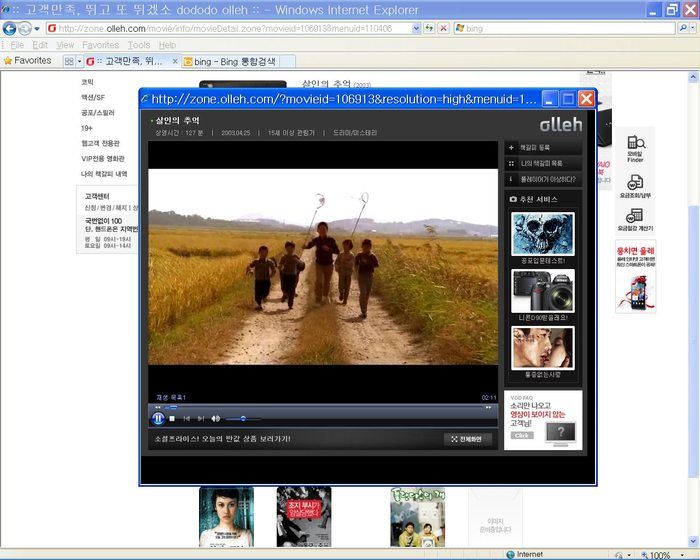Open the 요금조회/납부 icon

coord(635,186)
